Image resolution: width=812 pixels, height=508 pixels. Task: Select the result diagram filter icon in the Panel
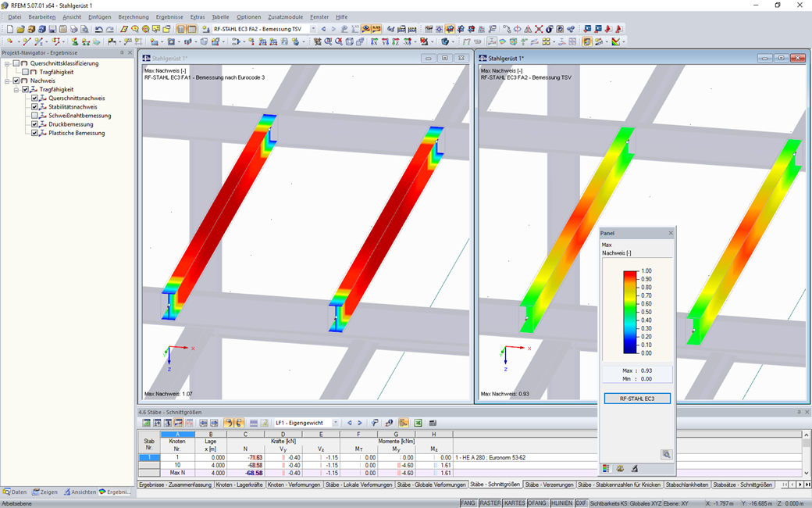tap(633, 467)
